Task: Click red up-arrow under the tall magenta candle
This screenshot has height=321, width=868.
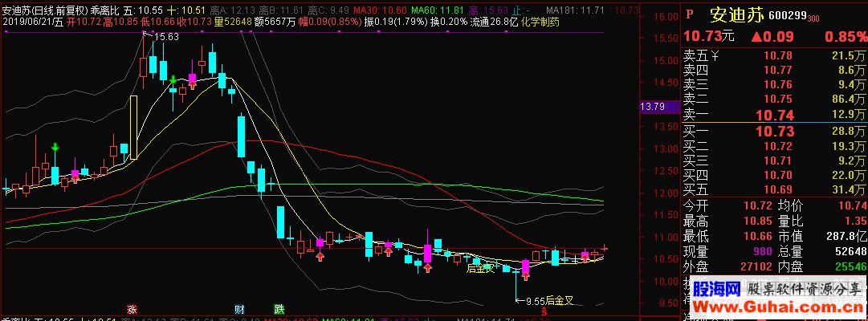Action: click(x=427, y=268)
